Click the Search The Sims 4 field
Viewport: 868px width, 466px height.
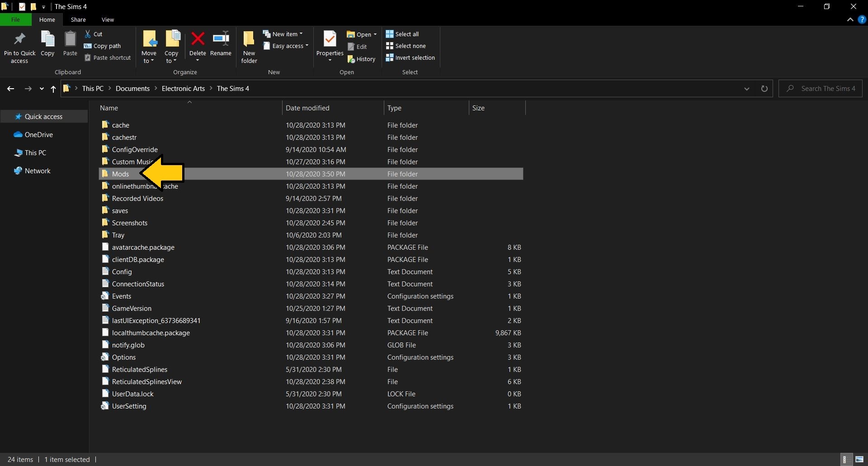tap(821, 89)
